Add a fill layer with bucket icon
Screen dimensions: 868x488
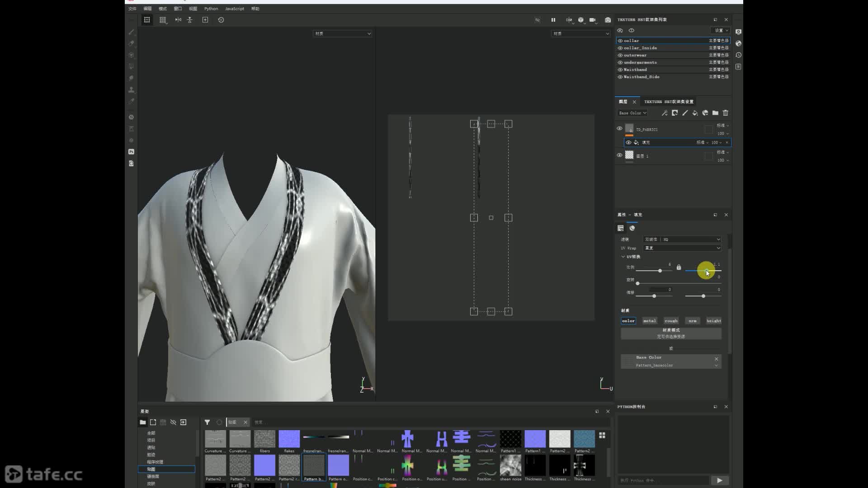click(695, 113)
